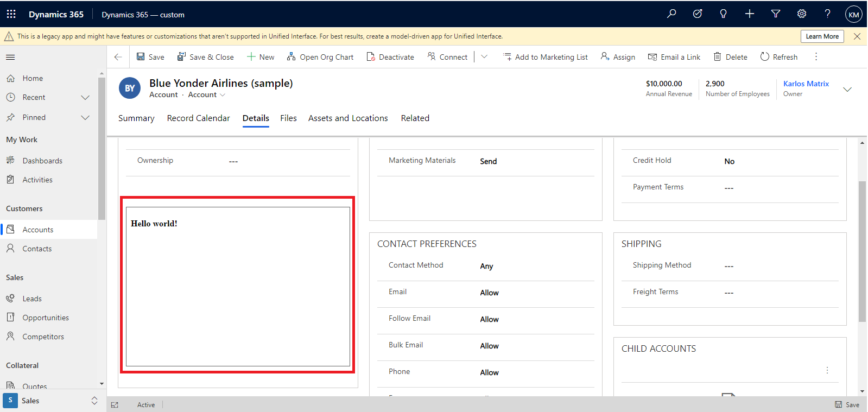Click Connect in the command bar
The width and height of the screenshot is (868, 412).
click(447, 57)
